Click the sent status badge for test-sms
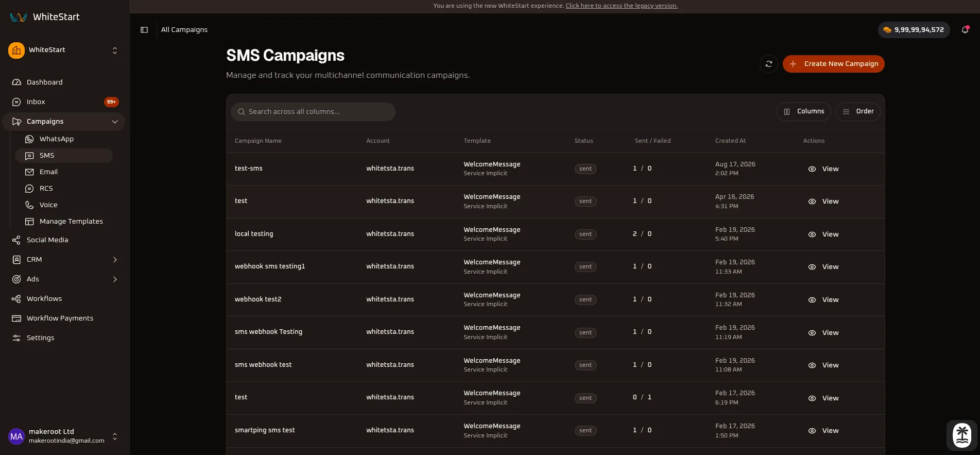Viewport: 980px width, 455px height. pyautogui.click(x=586, y=169)
